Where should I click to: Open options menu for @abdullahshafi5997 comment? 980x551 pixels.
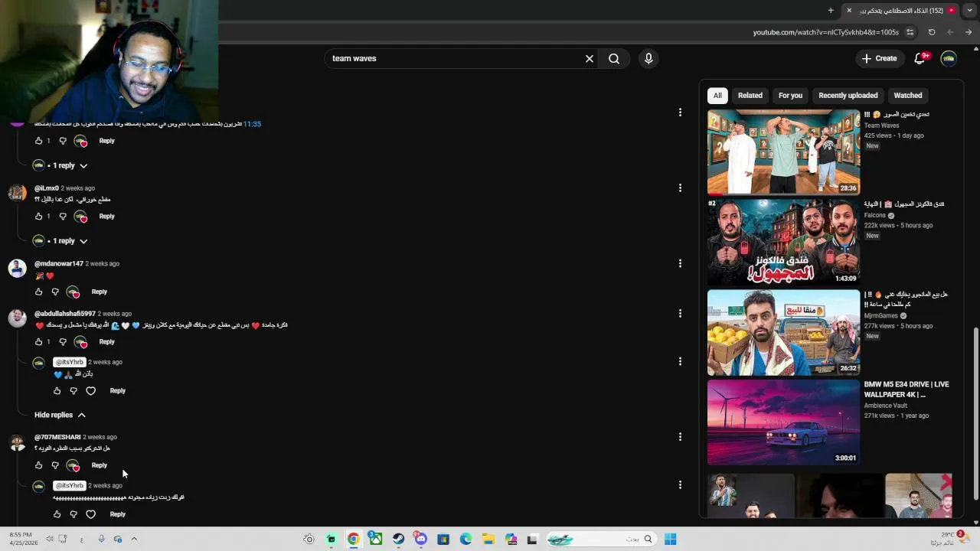click(680, 313)
